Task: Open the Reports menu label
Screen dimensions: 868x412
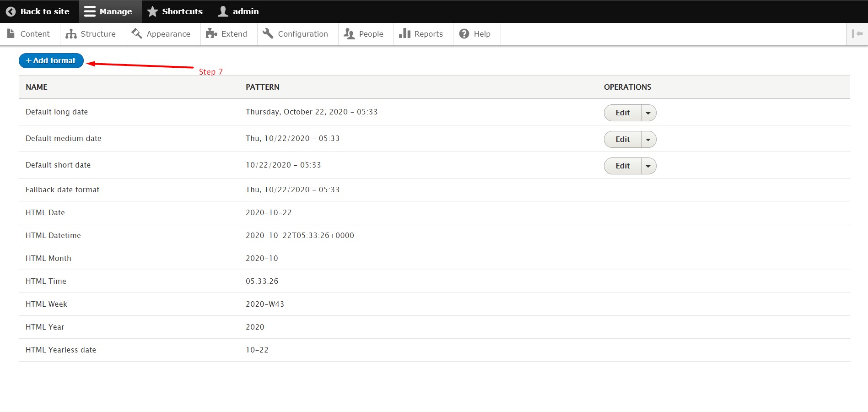Action: click(x=429, y=34)
